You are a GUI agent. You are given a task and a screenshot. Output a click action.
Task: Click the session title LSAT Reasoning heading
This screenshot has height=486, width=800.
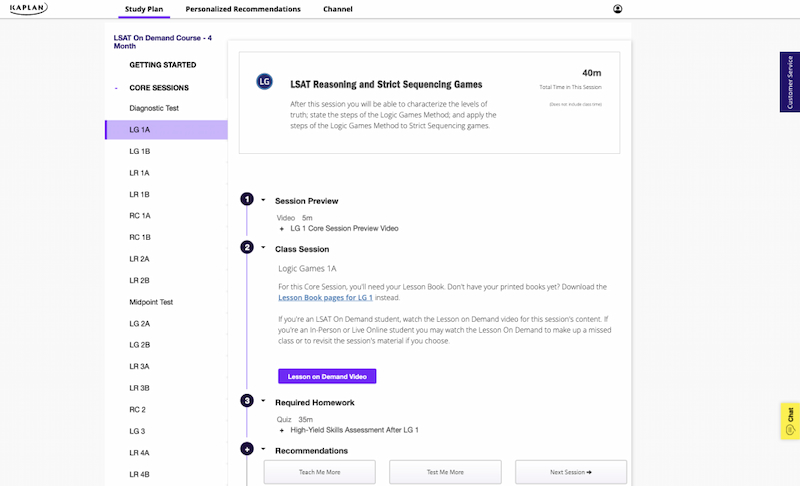tap(386, 84)
